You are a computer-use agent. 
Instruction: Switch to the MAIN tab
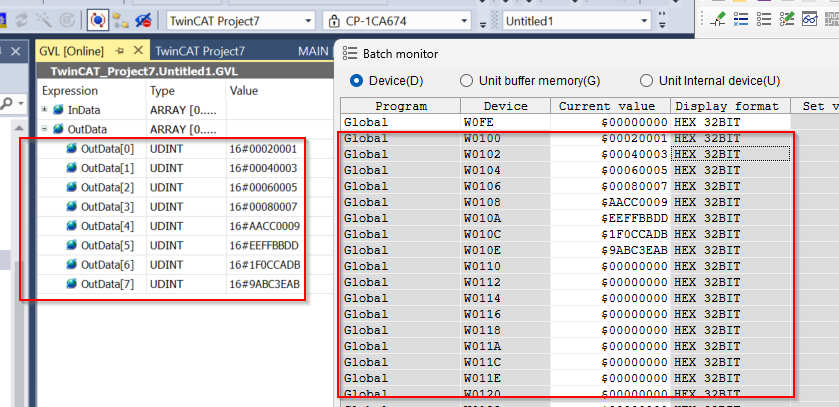click(x=313, y=51)
